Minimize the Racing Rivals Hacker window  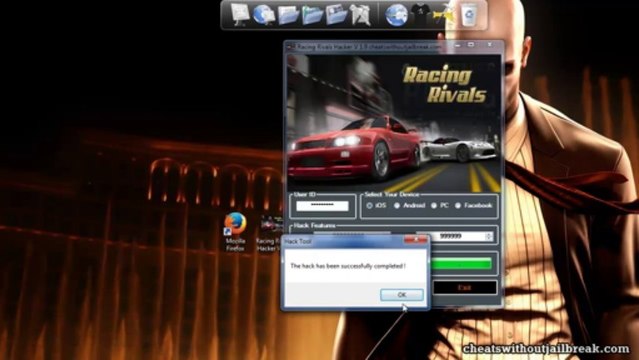pos(458,45)
